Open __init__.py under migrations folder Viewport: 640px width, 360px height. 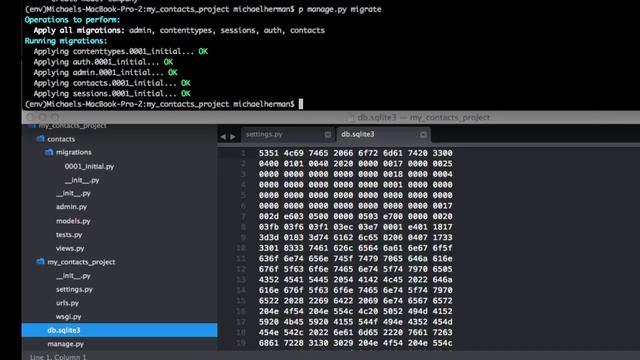click(82, 180)
